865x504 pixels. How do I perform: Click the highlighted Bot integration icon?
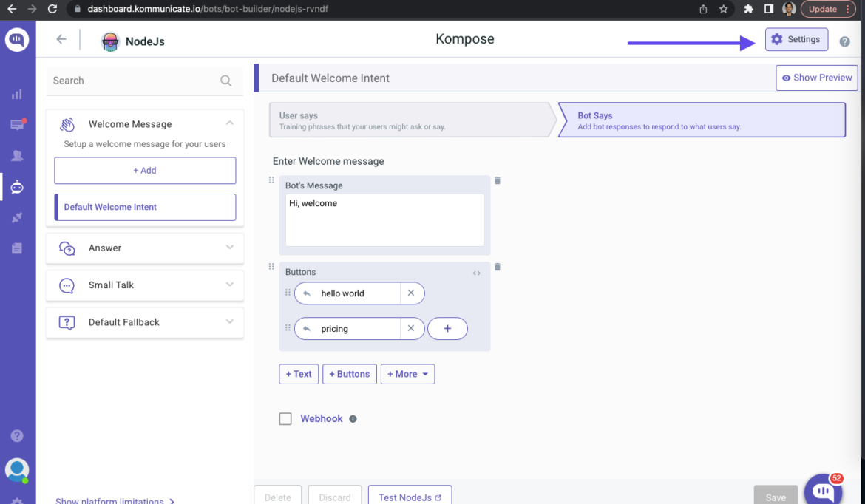(18, 187)
